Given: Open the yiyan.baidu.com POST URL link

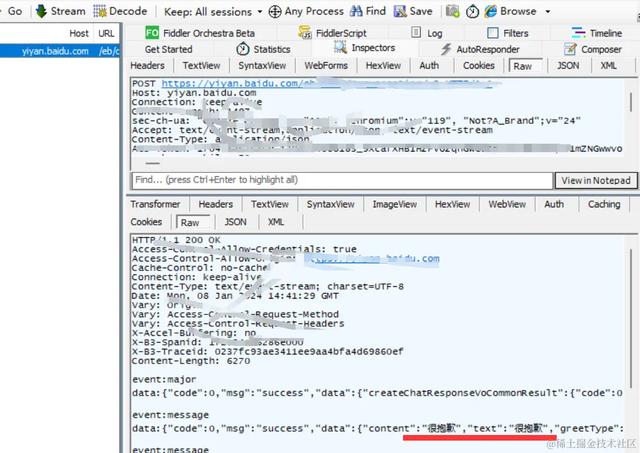Looking at the screenshot, I should [x=327, y=83].
